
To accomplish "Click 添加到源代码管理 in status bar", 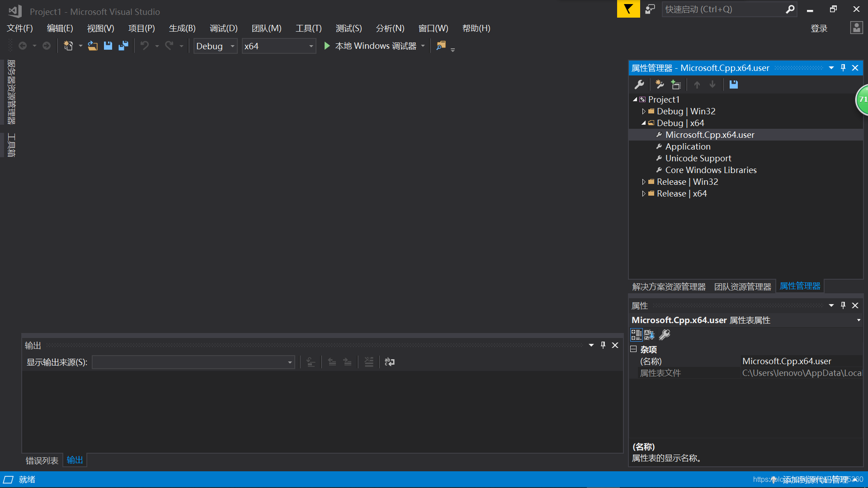I will 816,479.
